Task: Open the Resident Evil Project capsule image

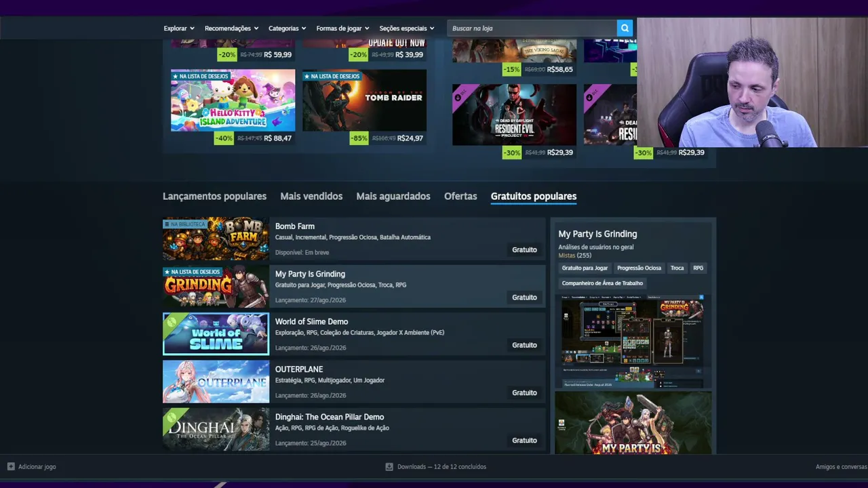Action: 514,115
